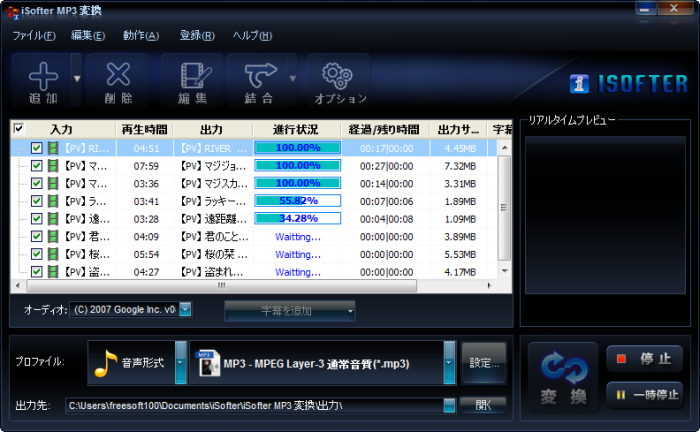Click film icon of the 04:09 row
Viewport: 700px width, 432px height.
pyautogui.click(x=53, y=237)
